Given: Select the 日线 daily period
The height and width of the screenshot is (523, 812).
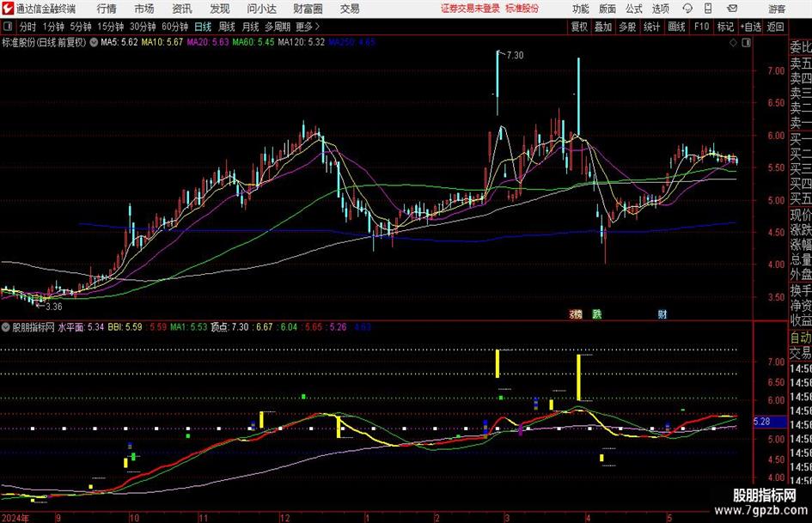Looking at the screenshot, I should point(203,27).
